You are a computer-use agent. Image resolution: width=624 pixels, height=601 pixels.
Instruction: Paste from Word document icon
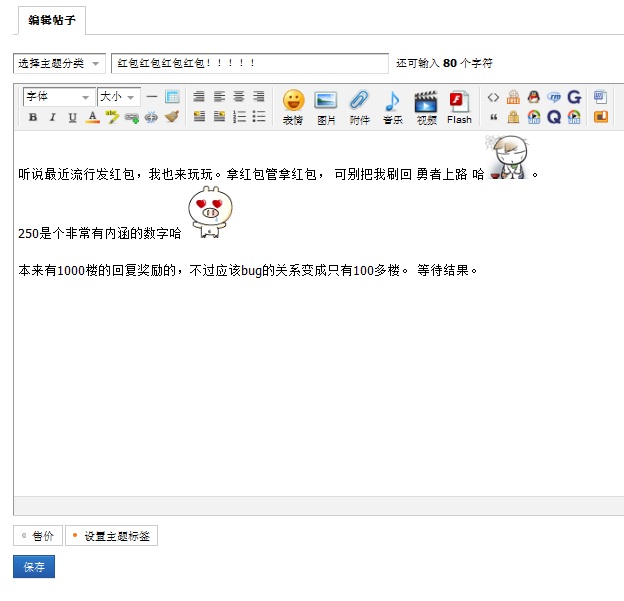click(600, 97)
